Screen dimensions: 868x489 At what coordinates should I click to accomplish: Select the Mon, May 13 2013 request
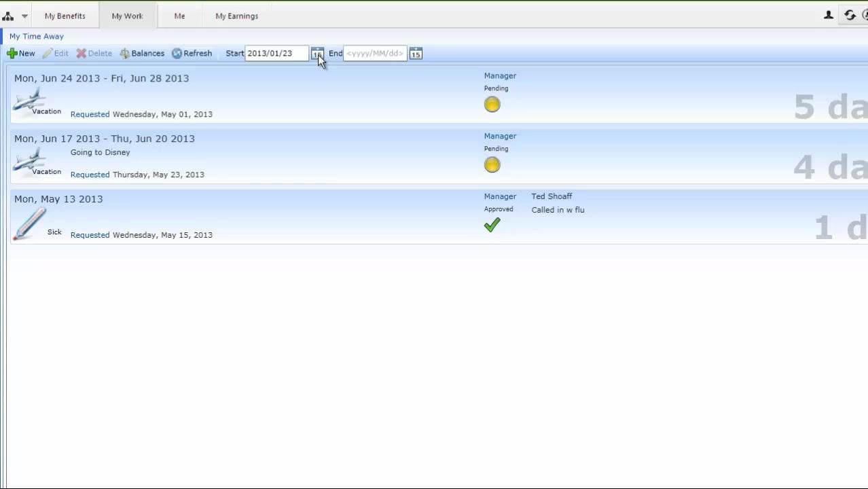[439, 216]
